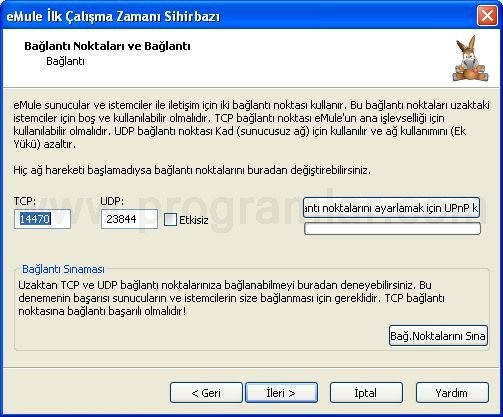Click the heading Bağlantı Noktaları ve Bağlantı
Screen dimensions: 503x417
pyautogui.click(x=107, y=46)
